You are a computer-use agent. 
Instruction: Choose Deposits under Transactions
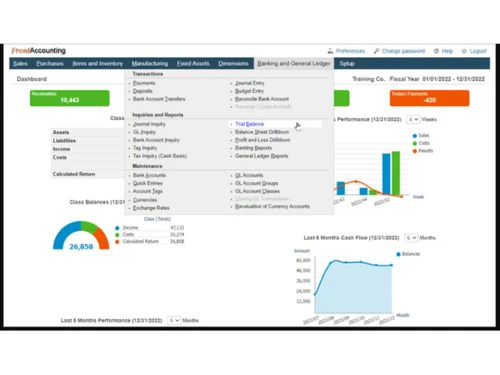click(143, 91)
